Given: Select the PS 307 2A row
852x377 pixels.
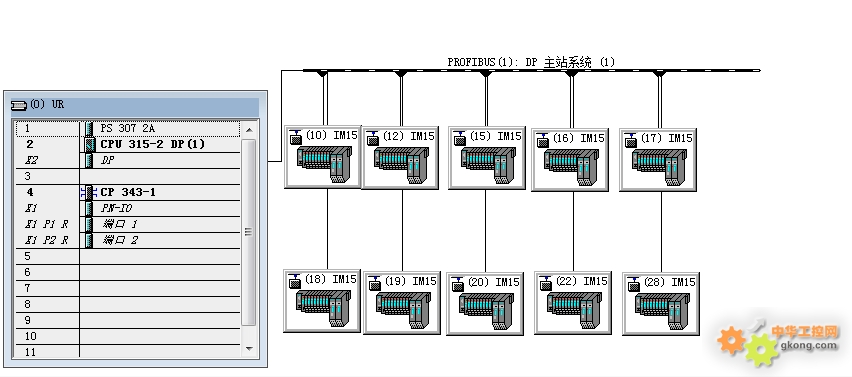Looking at the screenshot, I should (128, 129).
